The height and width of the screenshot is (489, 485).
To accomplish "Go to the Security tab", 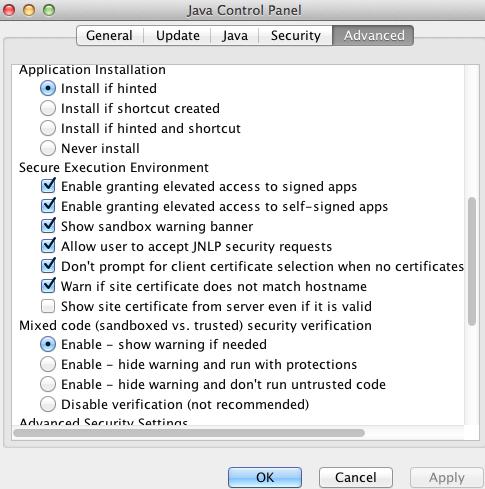I will click(x=296, y=35).
